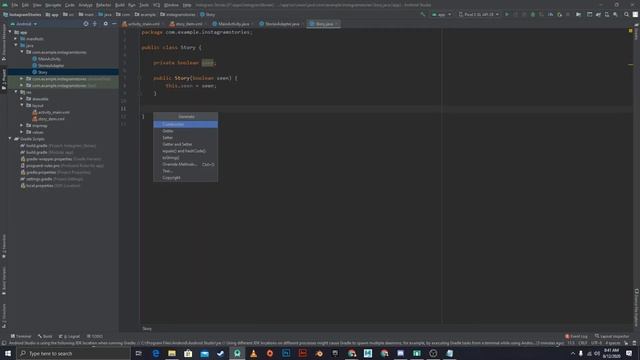Open the Build tool window

tap(45, 336)
